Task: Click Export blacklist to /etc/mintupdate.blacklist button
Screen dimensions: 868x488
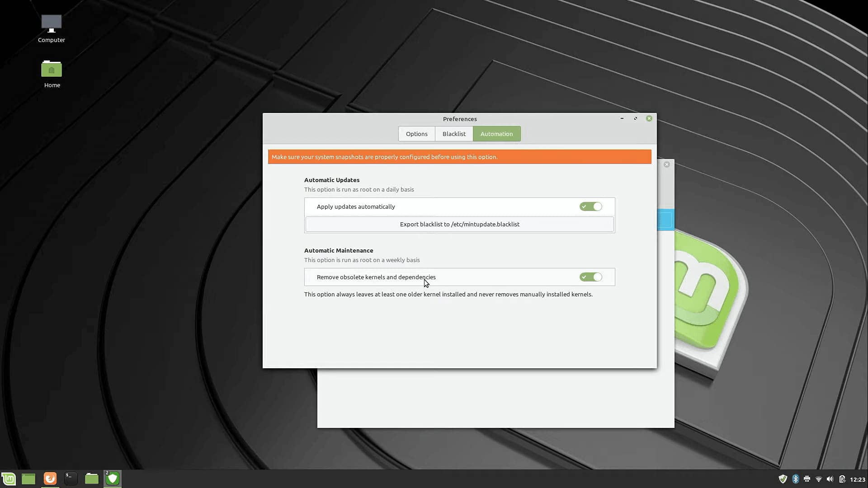Action: coord(459,224)
